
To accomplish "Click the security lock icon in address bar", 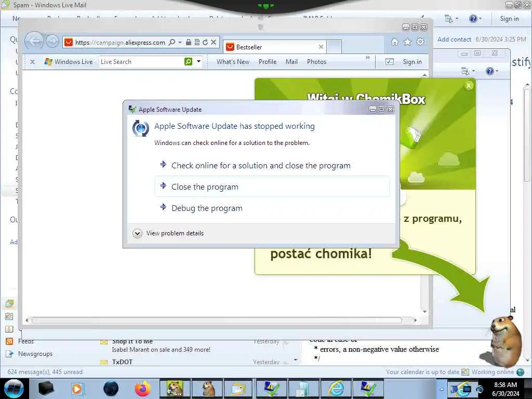I will (189, 42).
